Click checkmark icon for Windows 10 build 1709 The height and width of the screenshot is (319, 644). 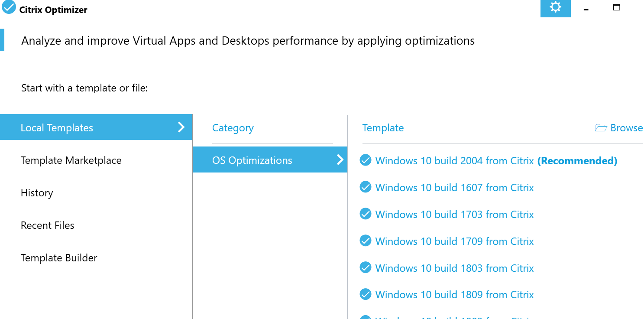366,241
